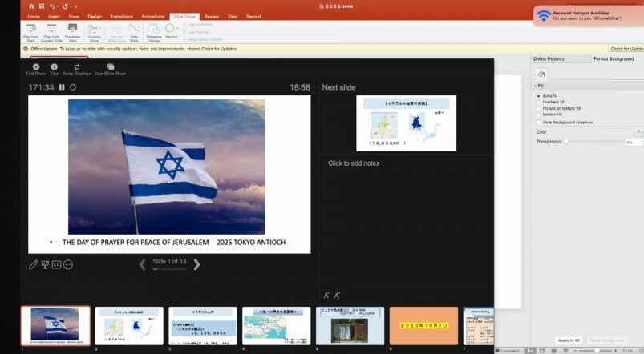The image size is (644, 354).
Task: Click the Swap Displays icon
Action: pyautogui.click(x=77, y=67)
